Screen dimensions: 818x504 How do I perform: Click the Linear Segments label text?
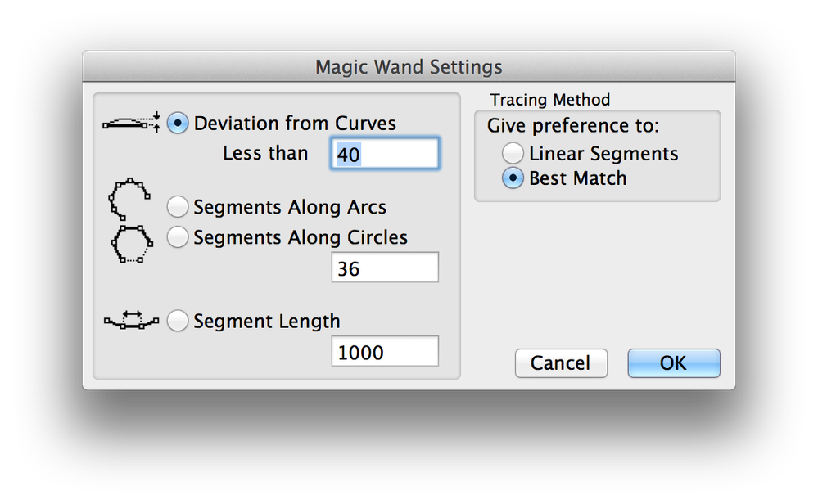point(603,153)
